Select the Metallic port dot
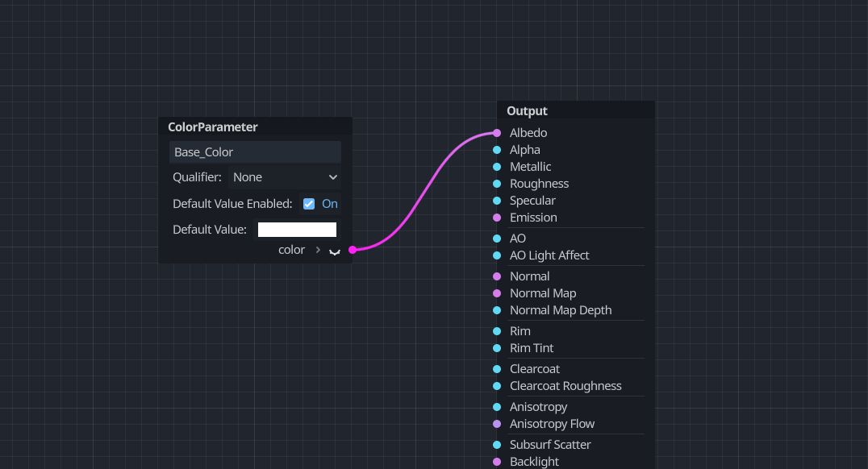 click(497, 167)
